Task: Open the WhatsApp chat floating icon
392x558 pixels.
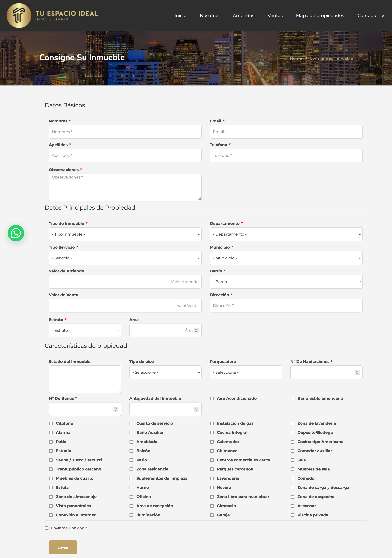Action: coord(16,233)
